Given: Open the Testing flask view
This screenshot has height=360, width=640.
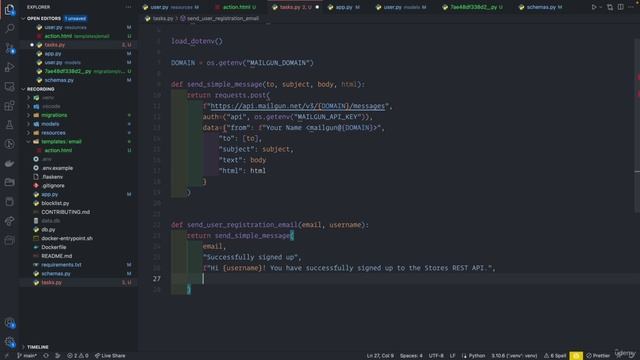Looking at the screenshot, I should pyautogui.click(x=9, y=124).
